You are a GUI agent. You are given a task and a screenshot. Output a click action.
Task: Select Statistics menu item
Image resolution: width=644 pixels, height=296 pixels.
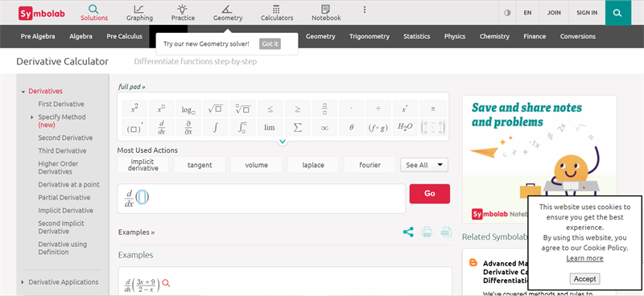416,36
